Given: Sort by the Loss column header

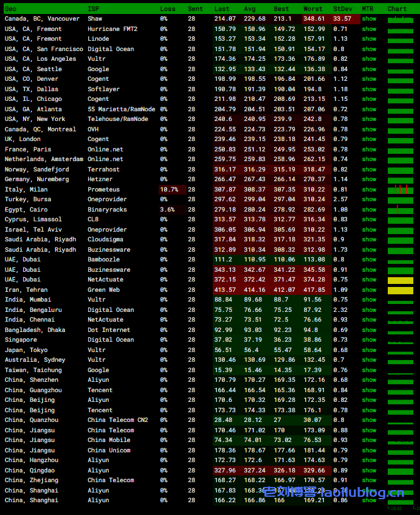Looking at the screenshot, I should [167, 9].
